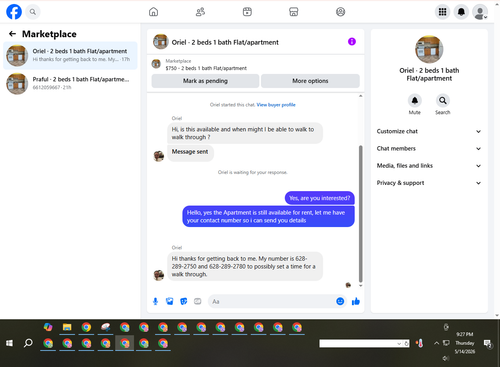Mute the conversation with the bell button
Viewport: 500px width, 367px height.
[x=415, y=100]
